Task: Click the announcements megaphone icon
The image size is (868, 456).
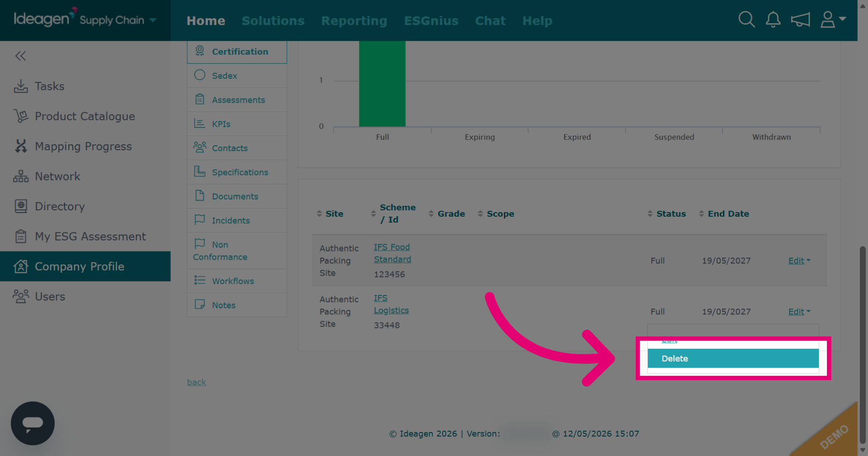Action: (800, 19)
